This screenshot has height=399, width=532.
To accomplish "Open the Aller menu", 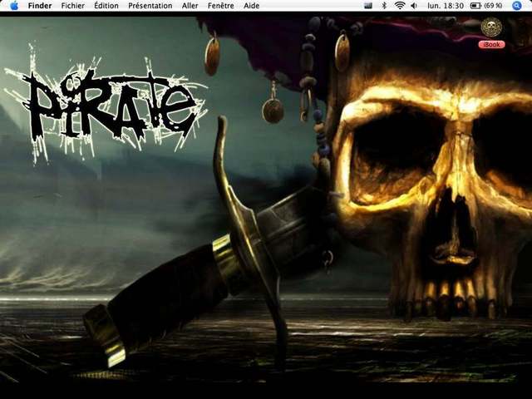I will [x=190, y=6].
